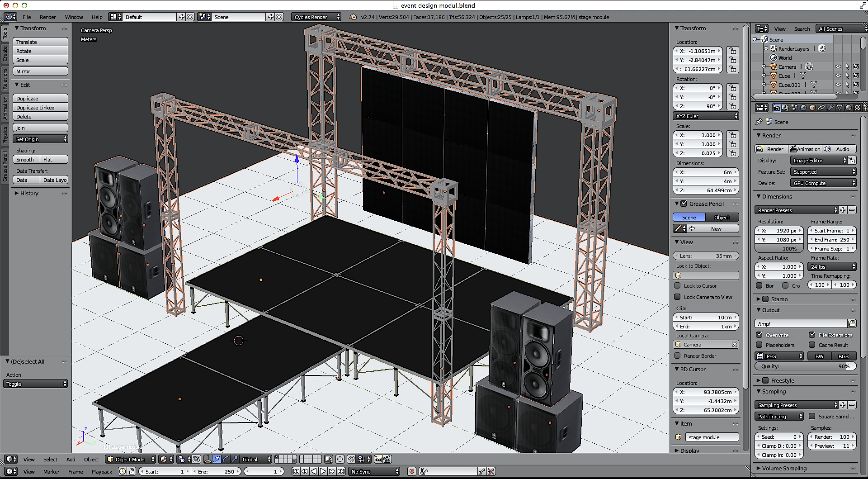Open the Add menu in 3D view header
The height and width of the screenshot is (479, 868).
(71, 459)
